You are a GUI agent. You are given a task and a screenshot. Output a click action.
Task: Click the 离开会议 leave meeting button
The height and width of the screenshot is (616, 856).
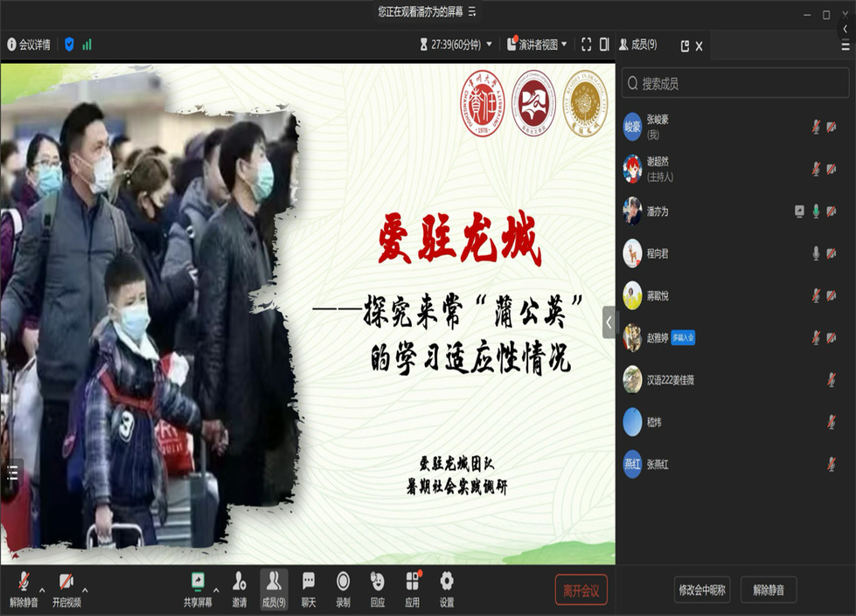[x=581, y=590]
